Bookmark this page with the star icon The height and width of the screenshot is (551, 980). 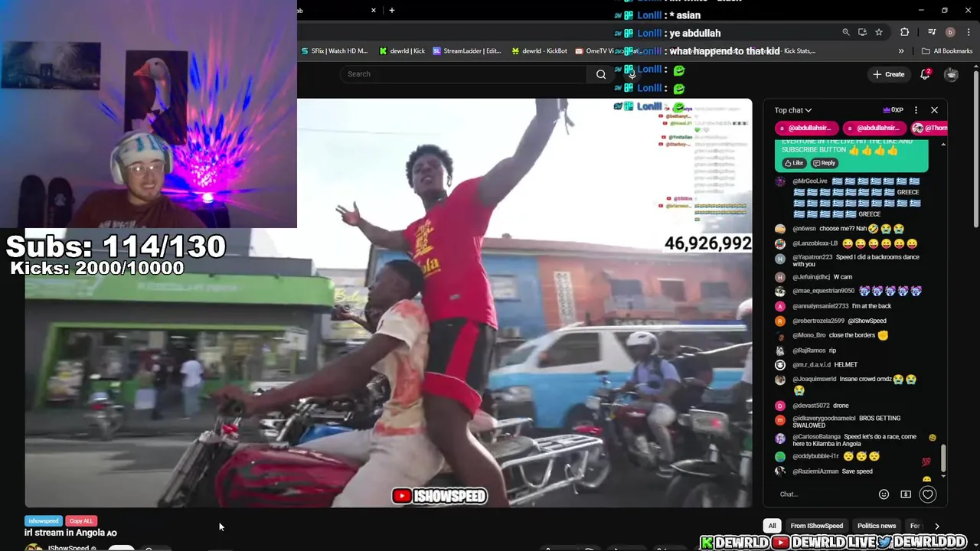(x=879, y=32)
